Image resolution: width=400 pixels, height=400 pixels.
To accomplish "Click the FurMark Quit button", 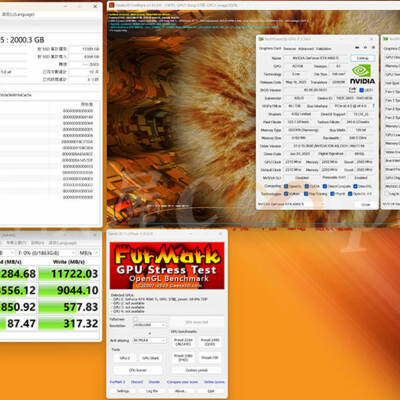I will coord(211,391).
